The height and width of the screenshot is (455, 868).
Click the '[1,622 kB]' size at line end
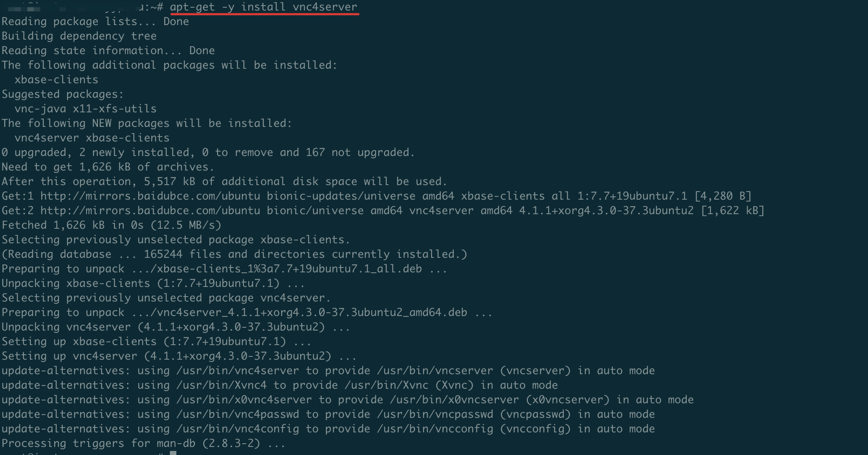(733, 211)
